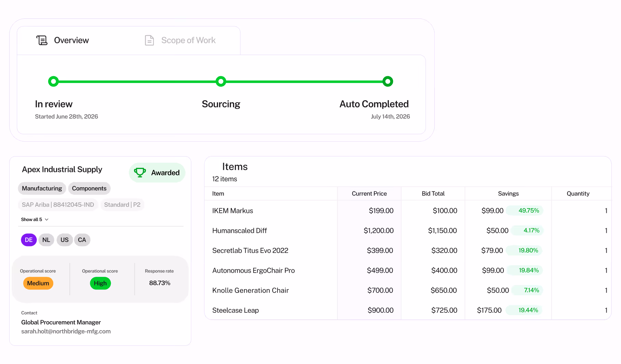Select the CA country badge

tap(82, 240)
